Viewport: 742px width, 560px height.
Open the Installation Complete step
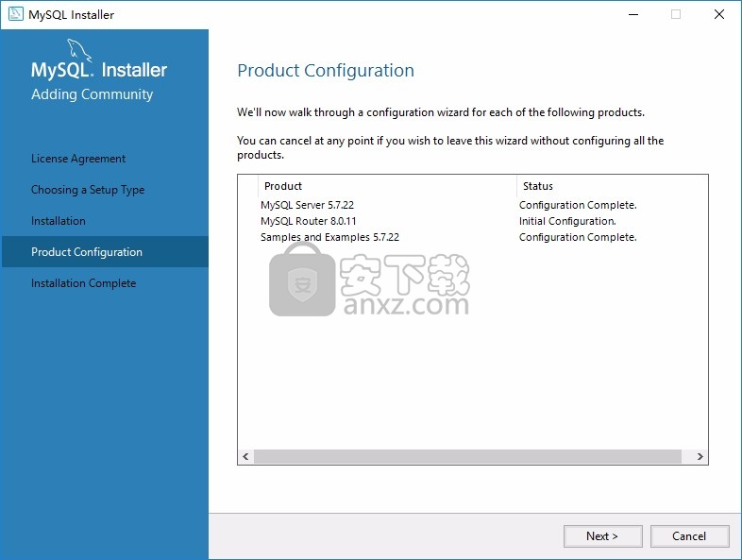(x=84, y=283)
